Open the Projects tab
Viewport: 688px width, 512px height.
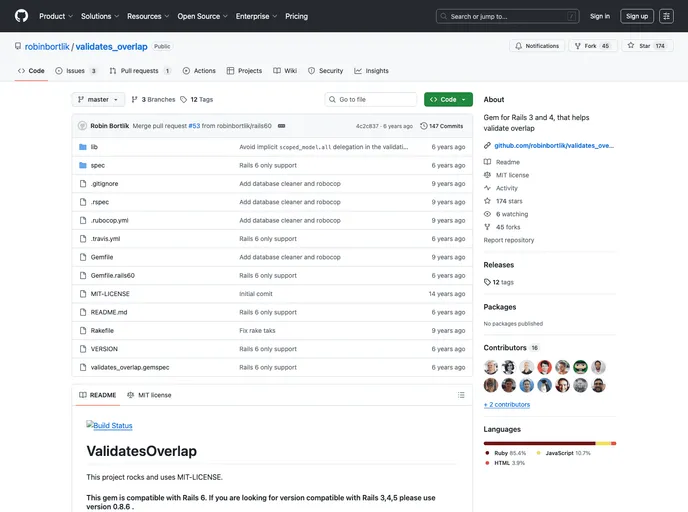(244, 71)
